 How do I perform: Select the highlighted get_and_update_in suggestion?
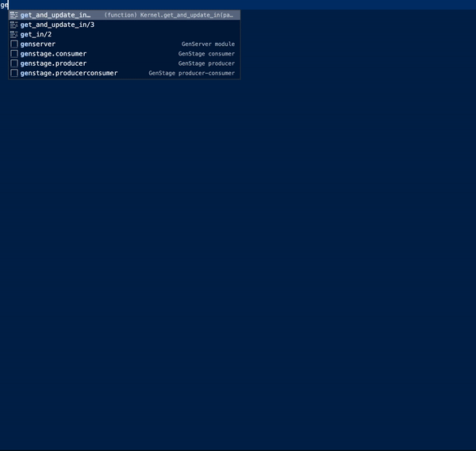(125, 15)
